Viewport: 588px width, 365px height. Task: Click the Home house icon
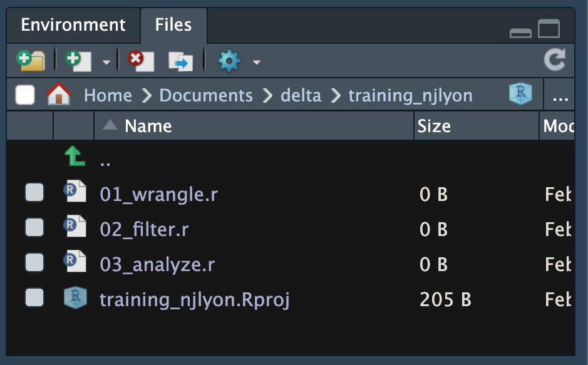coord(59,95)
